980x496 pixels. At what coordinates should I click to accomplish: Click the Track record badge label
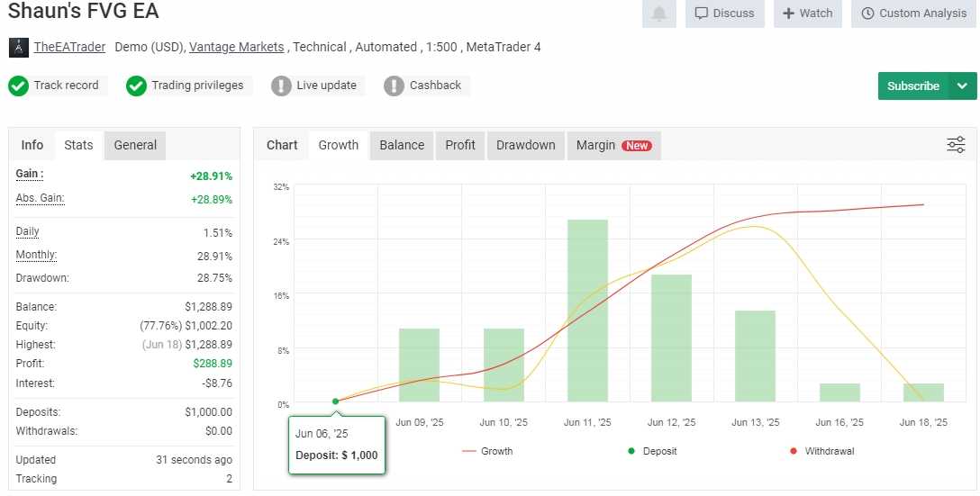click(67, 85)
